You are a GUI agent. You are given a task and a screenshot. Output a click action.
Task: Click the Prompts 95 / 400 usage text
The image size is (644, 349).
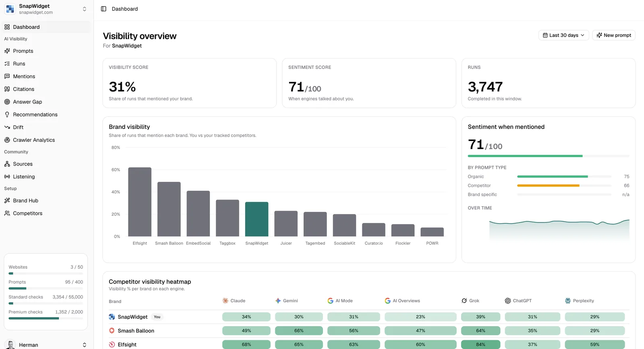pos(74,282)
